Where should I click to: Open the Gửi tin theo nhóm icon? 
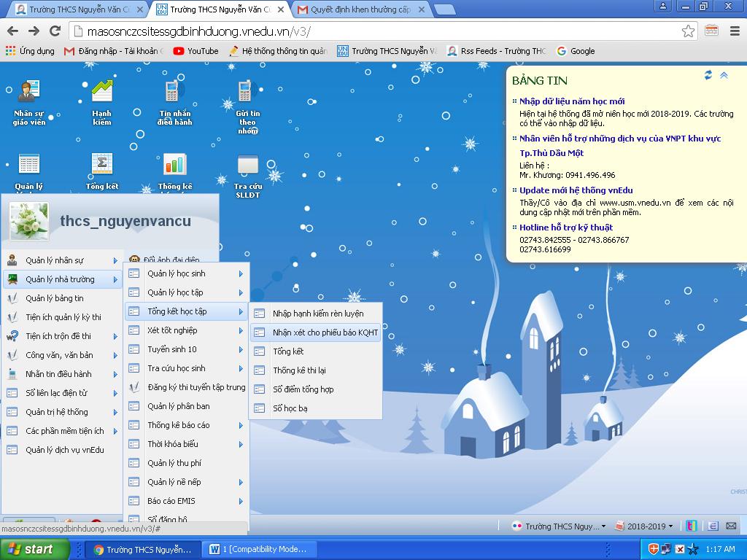(x=247, y=107)
